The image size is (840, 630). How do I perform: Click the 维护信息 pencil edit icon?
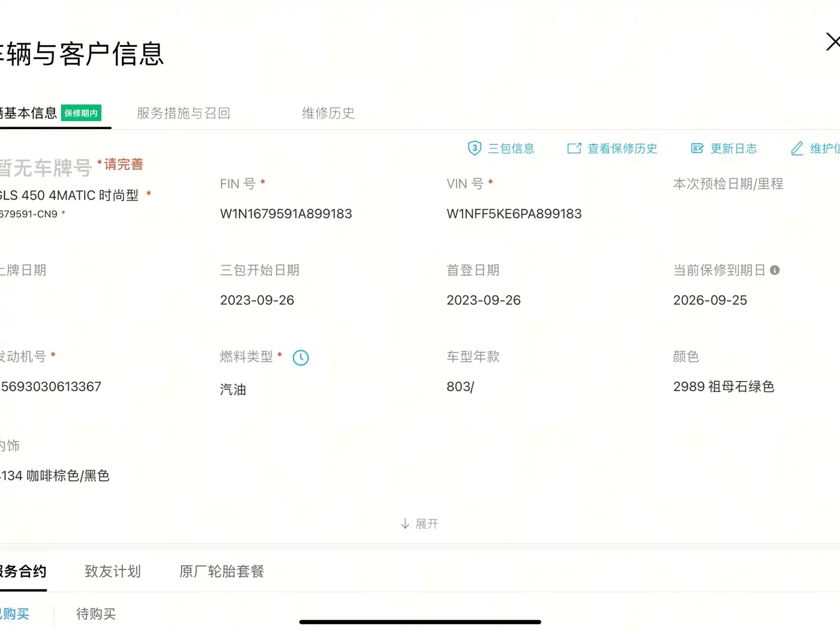[797, 148]
